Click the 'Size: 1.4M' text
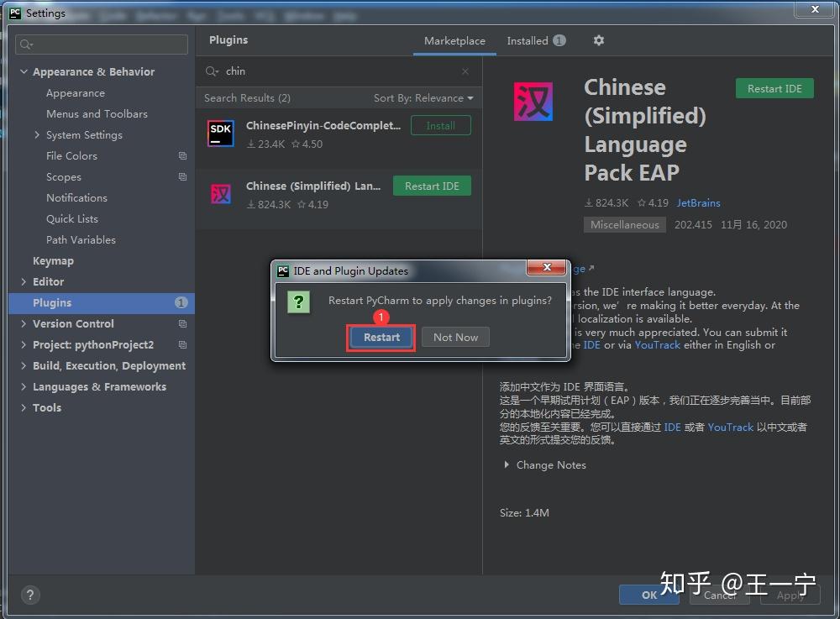The height and width of the screenshot is (619, 840). click(x=524, y=512)
